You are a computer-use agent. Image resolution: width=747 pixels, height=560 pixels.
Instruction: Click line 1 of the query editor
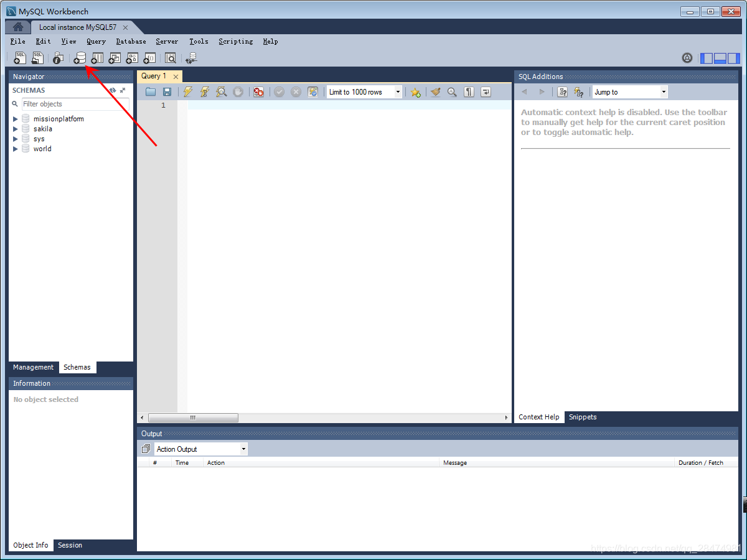tap(349, 105)
